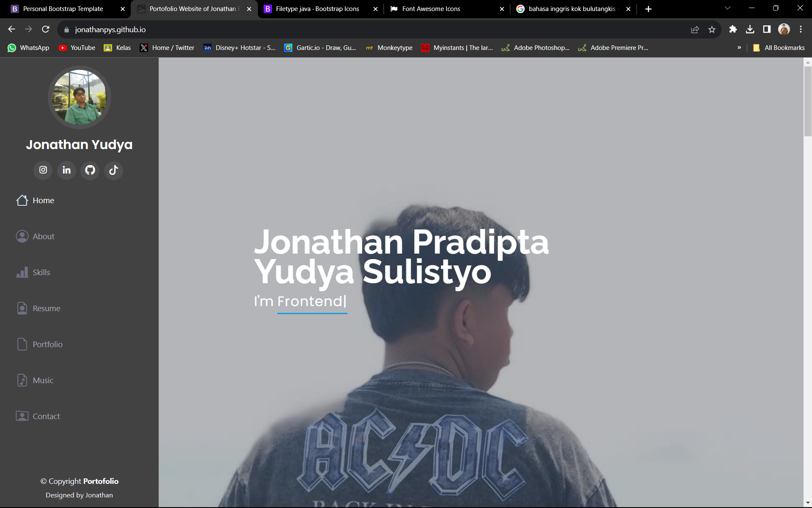View site information lock icon
Viewport: 812px width, 508px height.
(x=66, y=30)
